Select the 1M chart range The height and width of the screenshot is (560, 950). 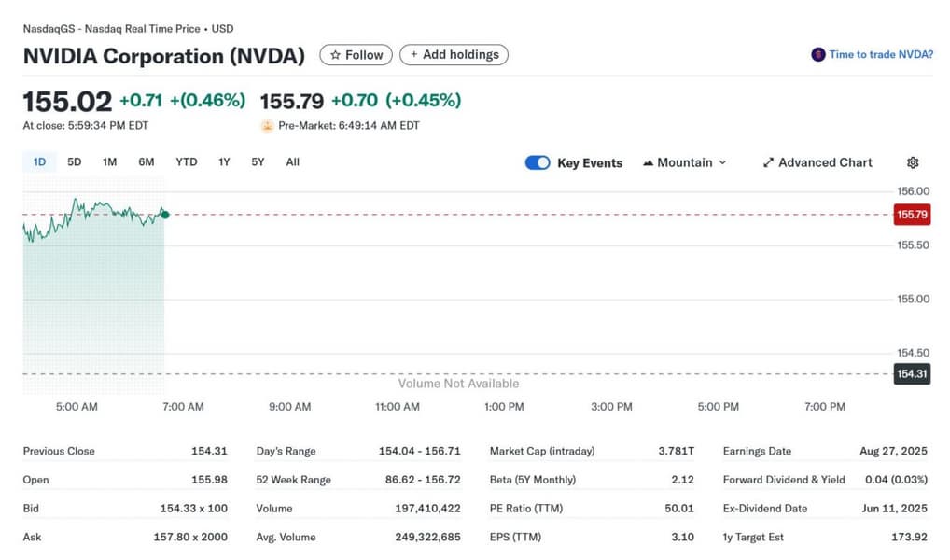109,162
